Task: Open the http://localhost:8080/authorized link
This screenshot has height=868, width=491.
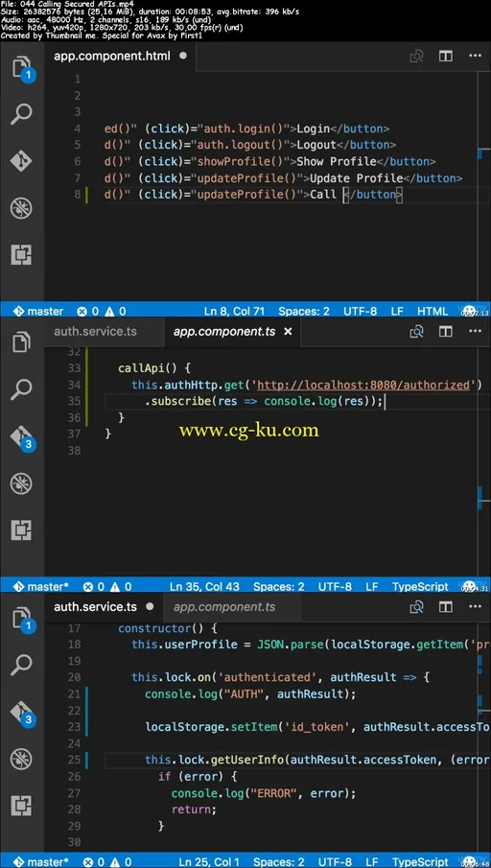Action: coord(363,385)
